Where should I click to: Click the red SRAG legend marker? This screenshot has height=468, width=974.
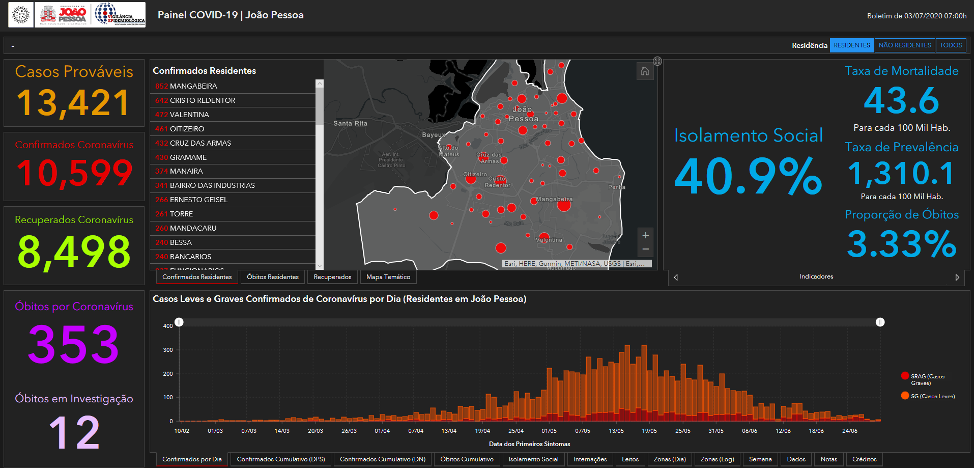[x=905, y=376]
